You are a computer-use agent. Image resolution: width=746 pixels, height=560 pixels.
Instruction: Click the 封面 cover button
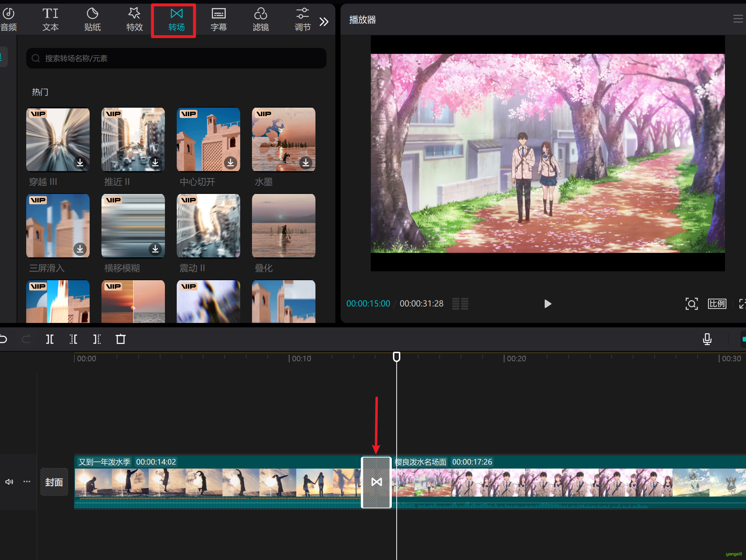coord(54,482)
